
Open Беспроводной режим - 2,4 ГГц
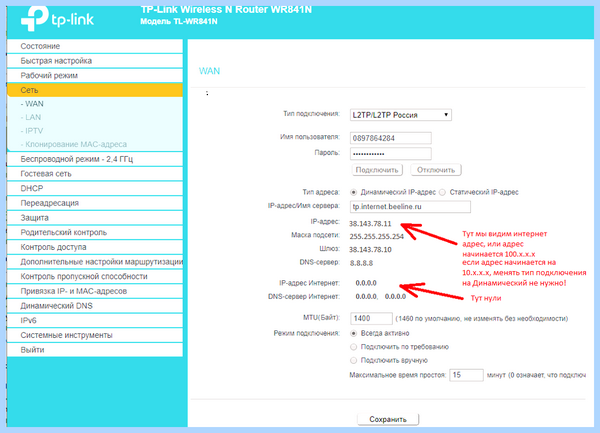95,159
